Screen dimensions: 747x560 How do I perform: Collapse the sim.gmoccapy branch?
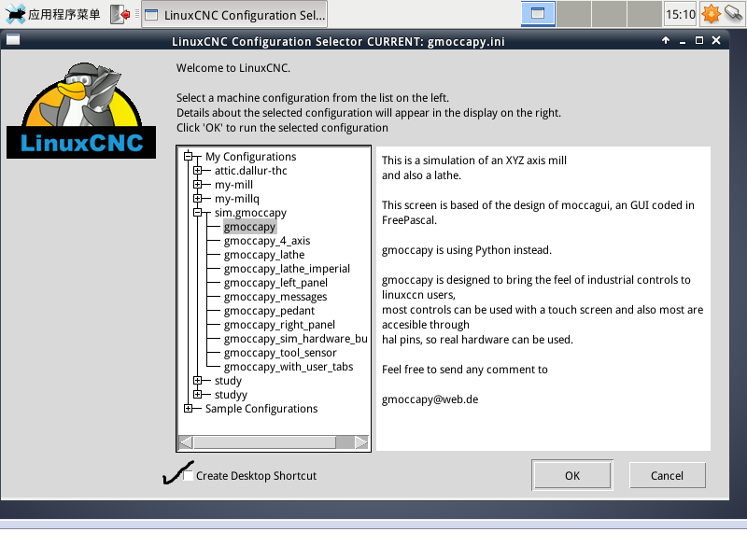pos(196,212)
